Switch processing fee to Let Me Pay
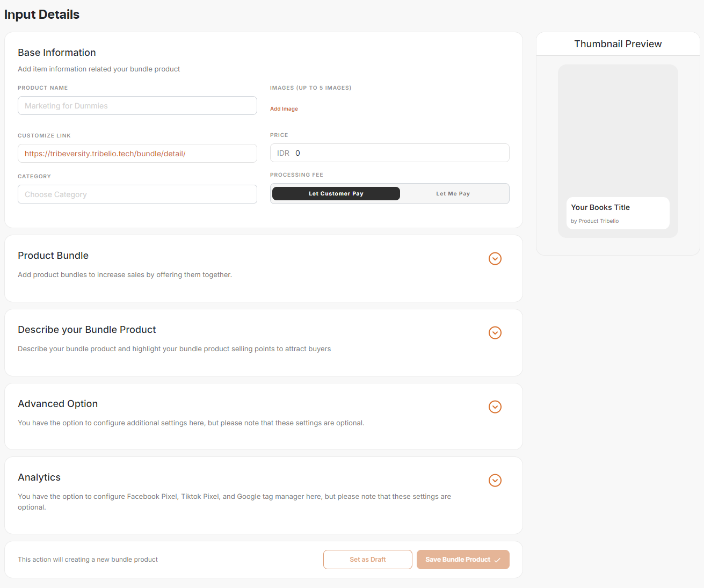The image size is (704, 588). click(x=453, y=194)
